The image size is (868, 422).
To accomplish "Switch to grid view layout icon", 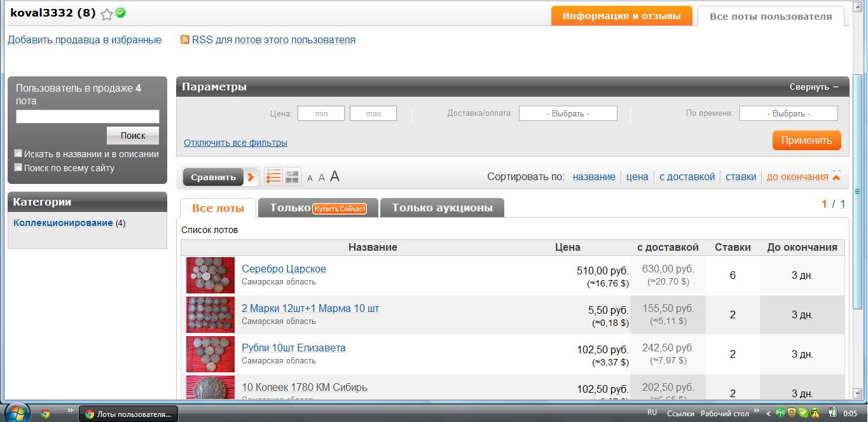I will pyautogui.click(x=293, y=177).
